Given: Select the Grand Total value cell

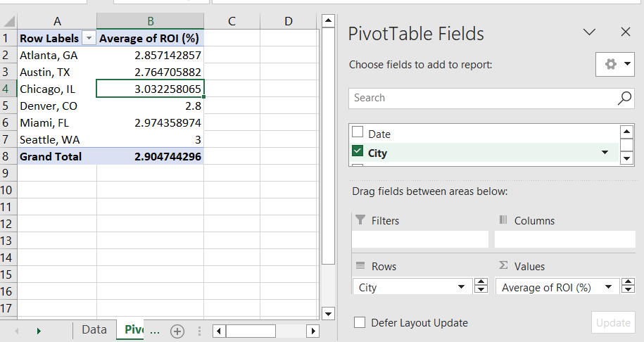Looking at the screenshot, I should click(x=150, y=157).
